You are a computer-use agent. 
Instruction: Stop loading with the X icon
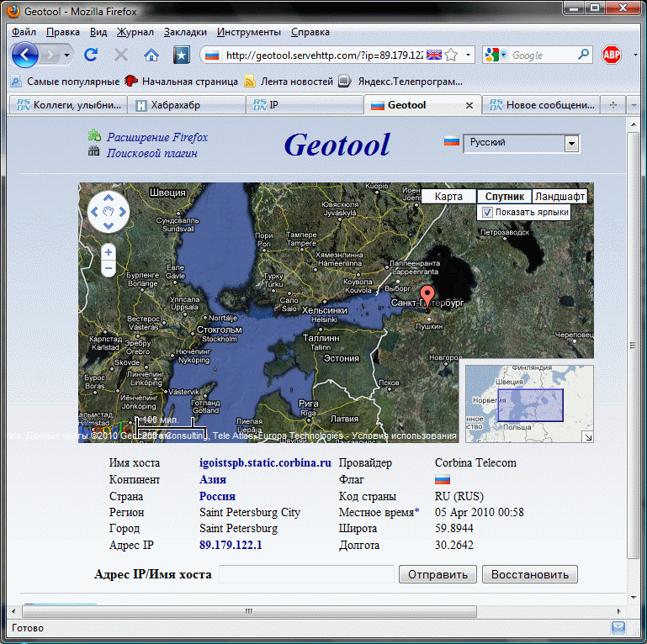[x=121, y=55]
